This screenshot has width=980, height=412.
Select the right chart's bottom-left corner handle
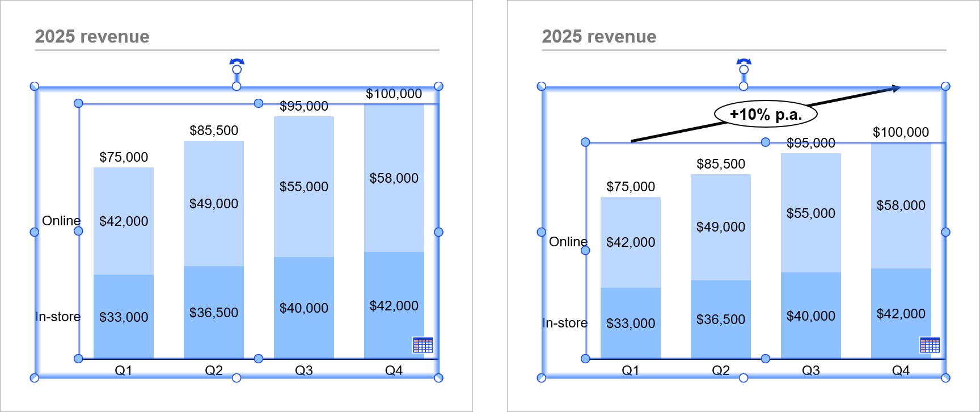coord(541,378)
